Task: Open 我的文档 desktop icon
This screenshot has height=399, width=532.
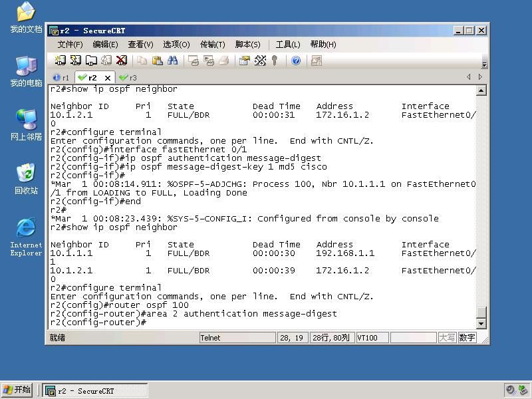Action: click(x=26, y=18)
